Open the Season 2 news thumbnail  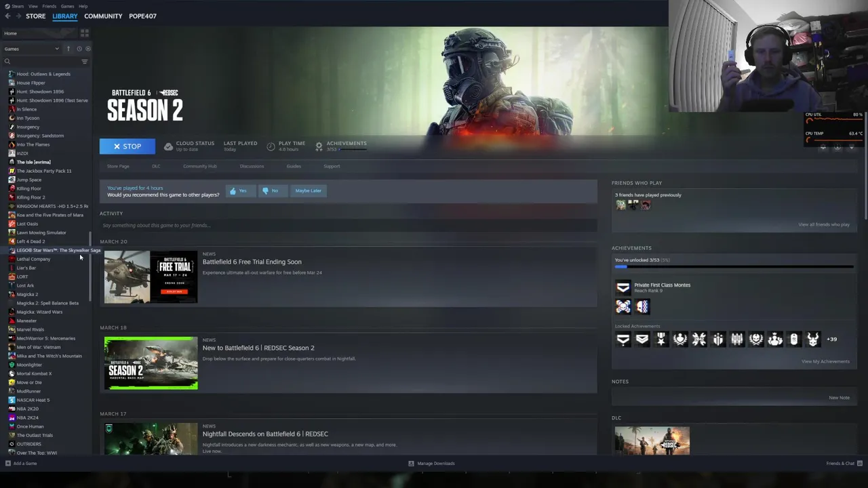(151, 363)
